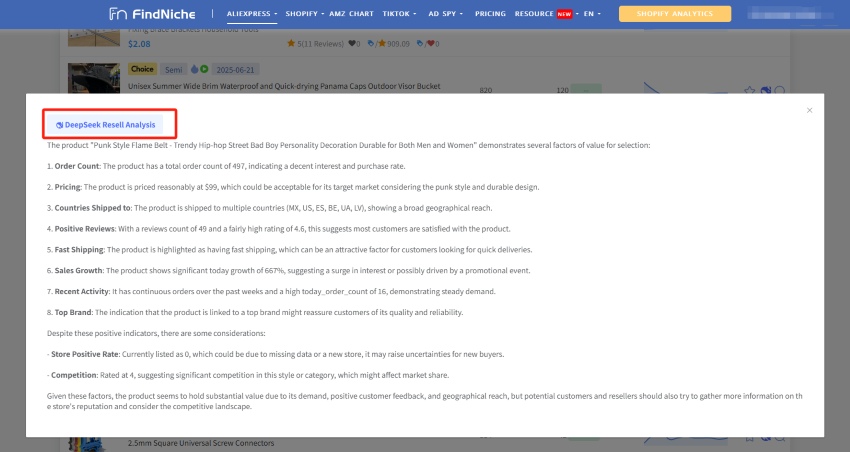Screen dimensions: 850x452
Task: Click the red NEW badge next to RESOURCE
Action: click(564, 14)
